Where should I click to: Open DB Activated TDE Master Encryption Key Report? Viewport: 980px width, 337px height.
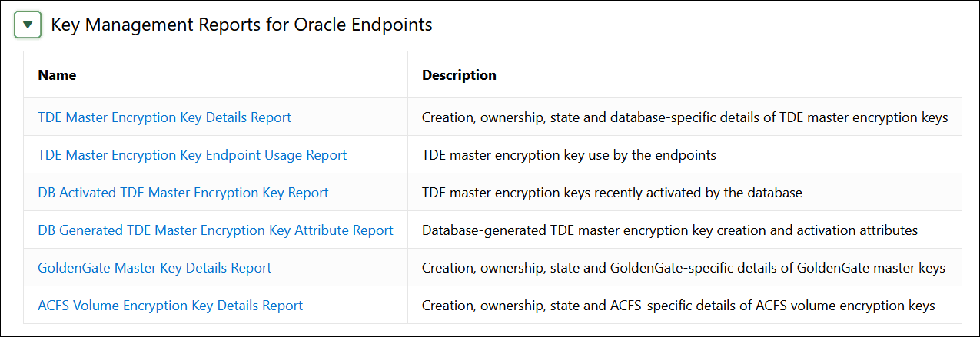point(183,193)
